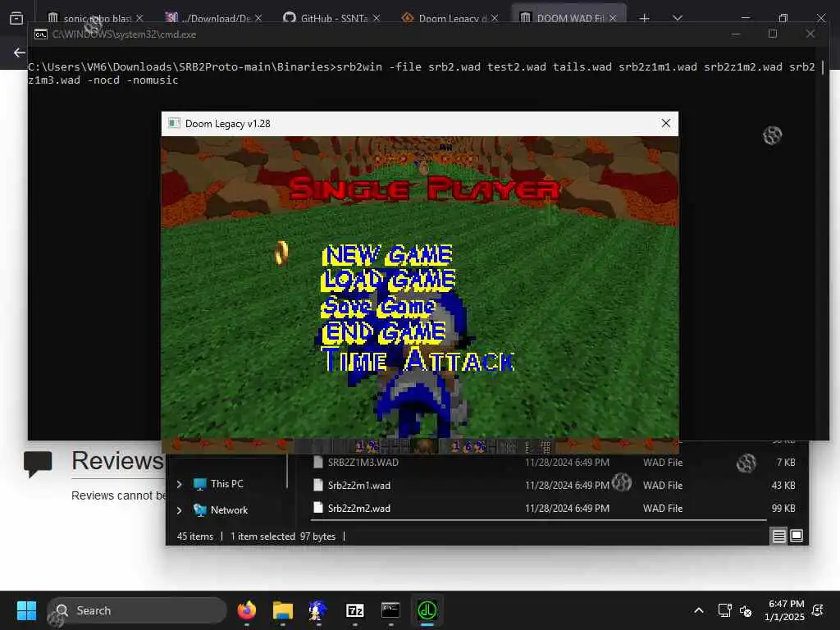Open Sonic app icon on taskbar
The height and width of the screenshot is (630, 840).
pos(318,610)
